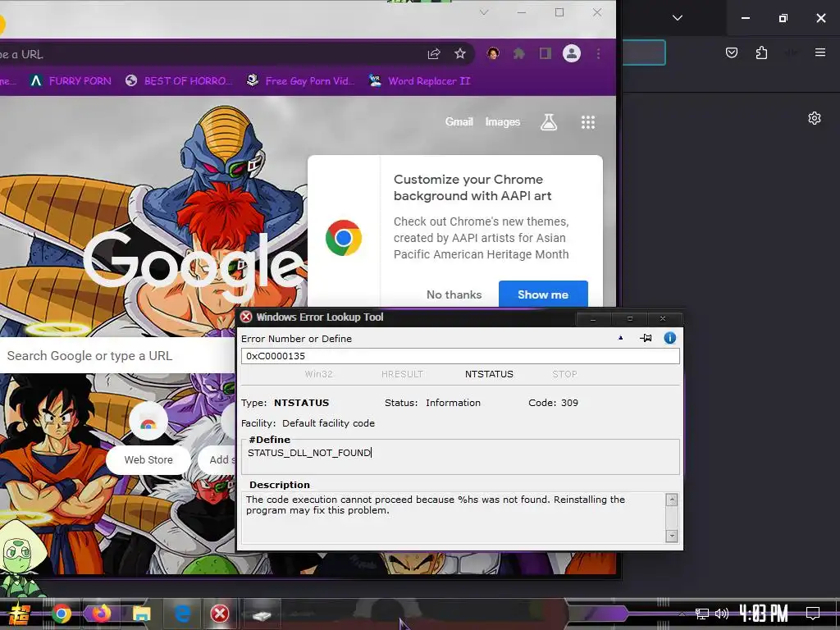The width and height of the screenshot is (840, 630).
Task: Open the Firefox list all tabs chevron
Action: click(677, 18)
